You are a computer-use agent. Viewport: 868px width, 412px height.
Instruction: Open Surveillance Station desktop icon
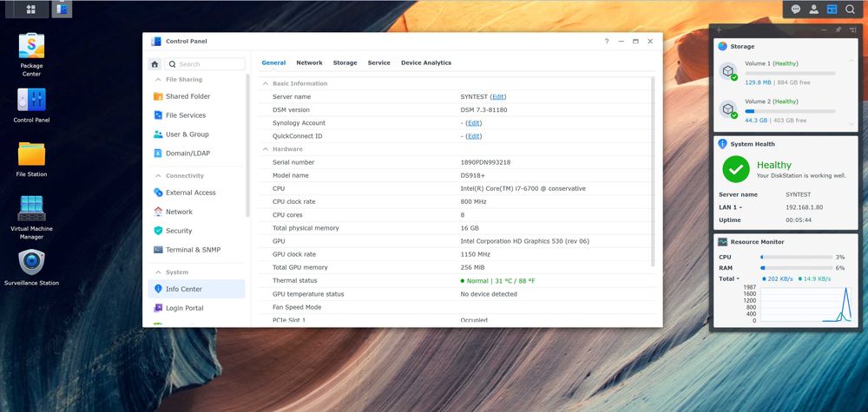click(x=31, y=268)
